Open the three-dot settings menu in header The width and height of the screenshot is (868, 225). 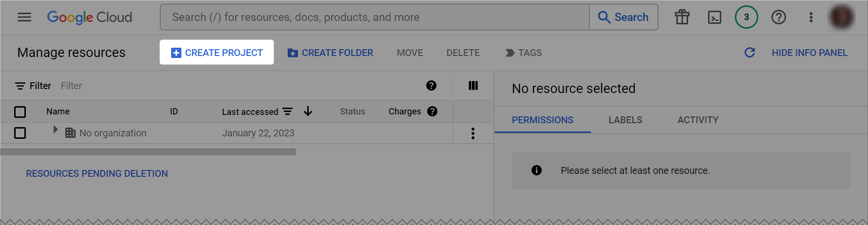(811, 18)
